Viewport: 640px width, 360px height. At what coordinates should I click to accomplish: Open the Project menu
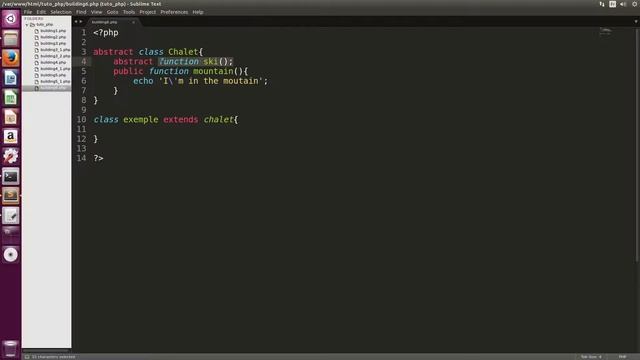click(x=147, y=12)
